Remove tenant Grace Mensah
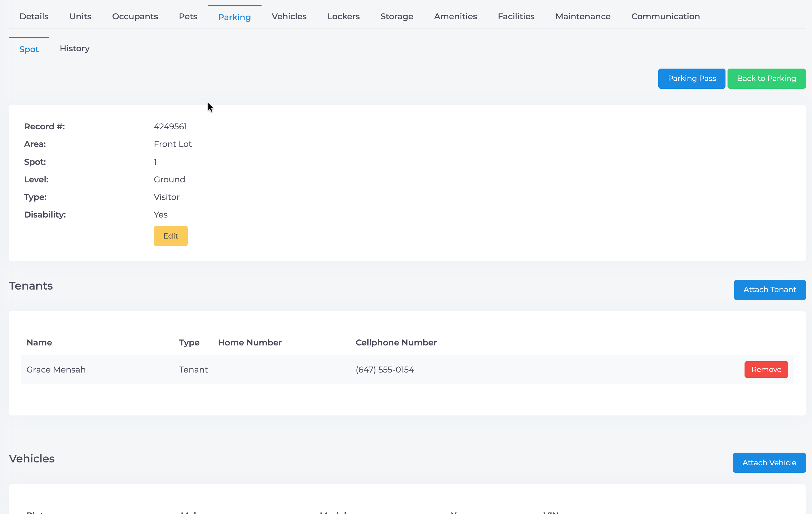This screenshot has height=514, width=812. (766, 369)
